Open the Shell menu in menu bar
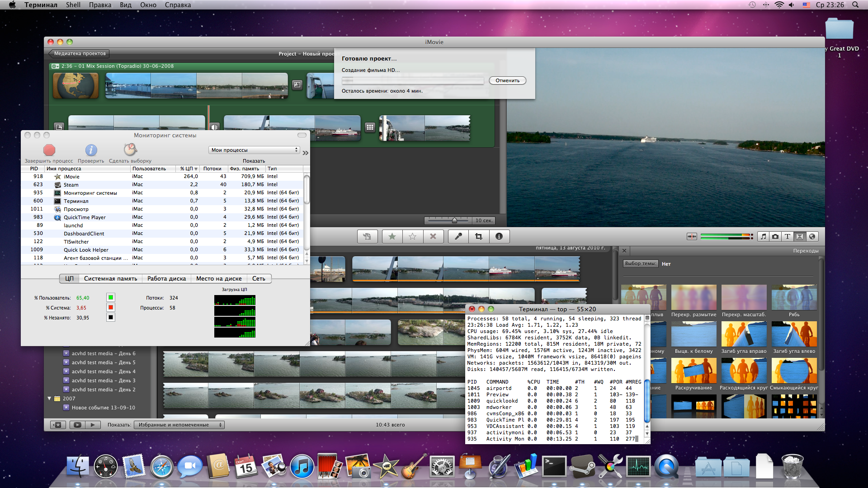Viewport: 868px width, 488px height. (73, 5)
